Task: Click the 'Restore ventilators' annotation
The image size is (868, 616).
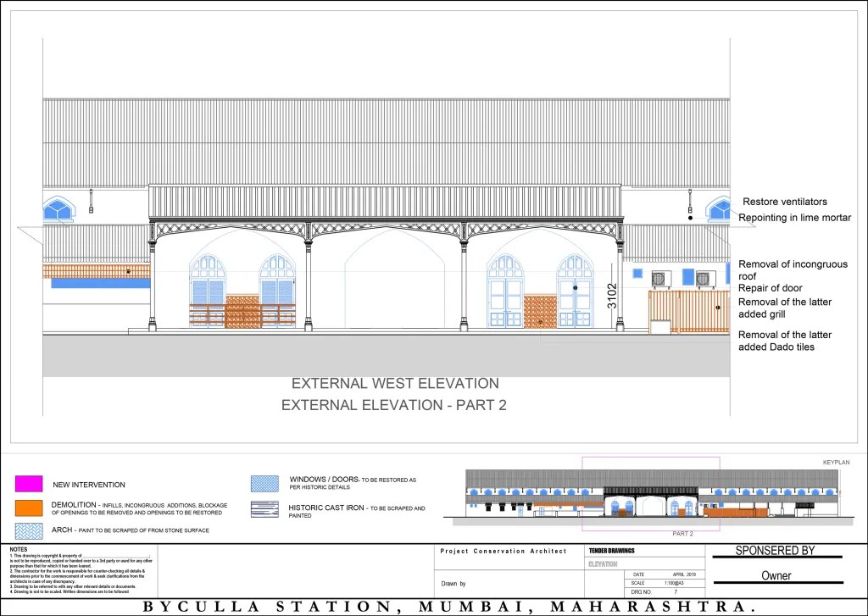Action: [x=784, y=202]
